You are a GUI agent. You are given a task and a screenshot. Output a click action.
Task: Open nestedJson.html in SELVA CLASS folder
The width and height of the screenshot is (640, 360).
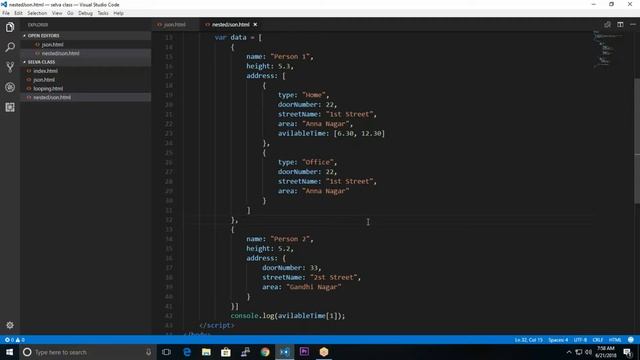tap(86, 97)
